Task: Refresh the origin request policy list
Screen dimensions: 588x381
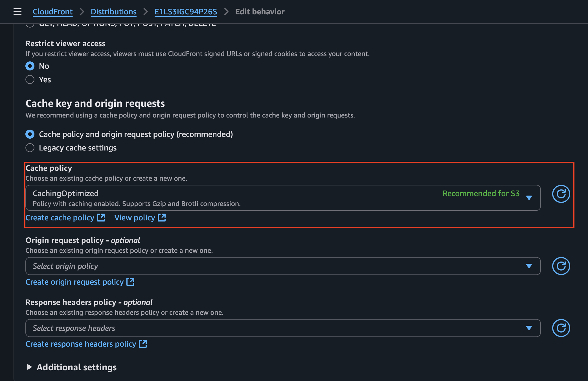Action: point(561,266)
